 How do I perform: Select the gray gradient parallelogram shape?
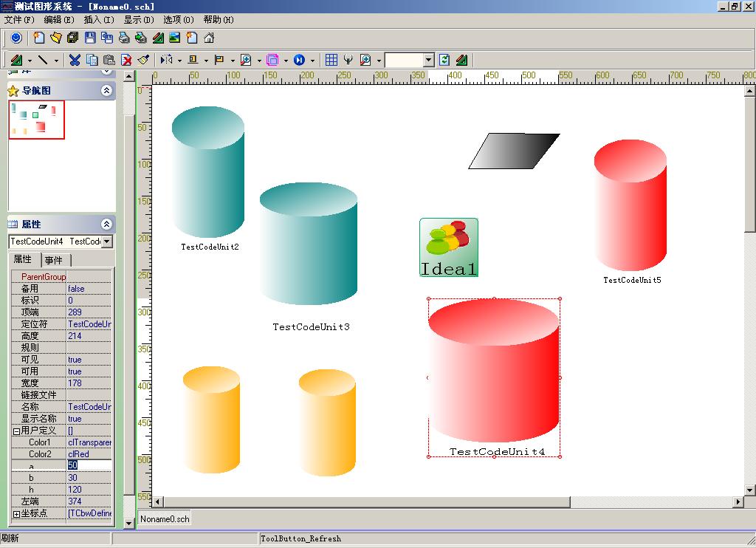click(514, 151)
